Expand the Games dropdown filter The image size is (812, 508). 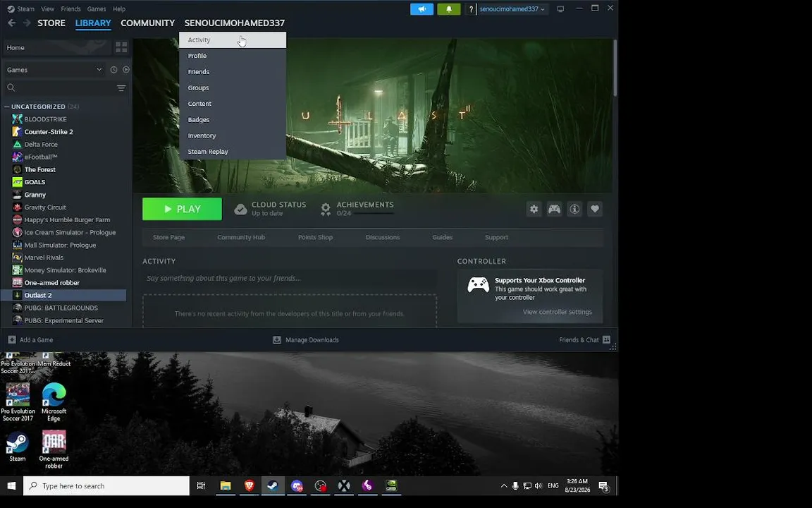point(99,69)
